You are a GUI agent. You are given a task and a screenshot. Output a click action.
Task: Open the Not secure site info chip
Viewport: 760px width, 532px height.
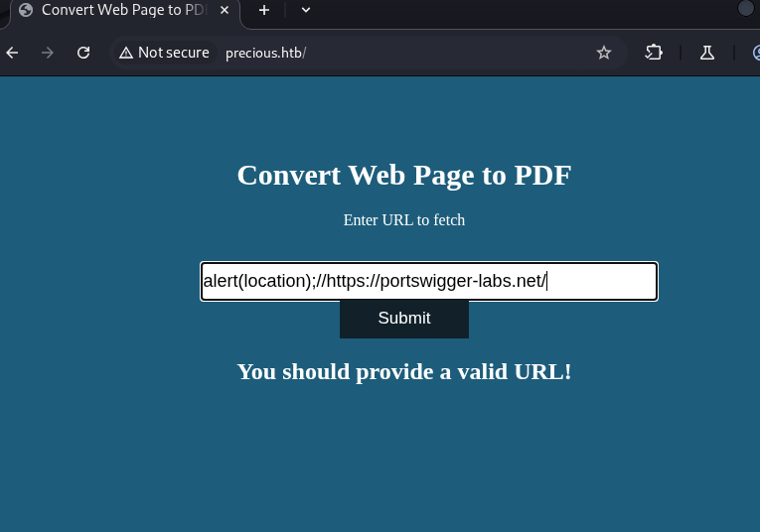pyautogui.click(x=164, y=53)
